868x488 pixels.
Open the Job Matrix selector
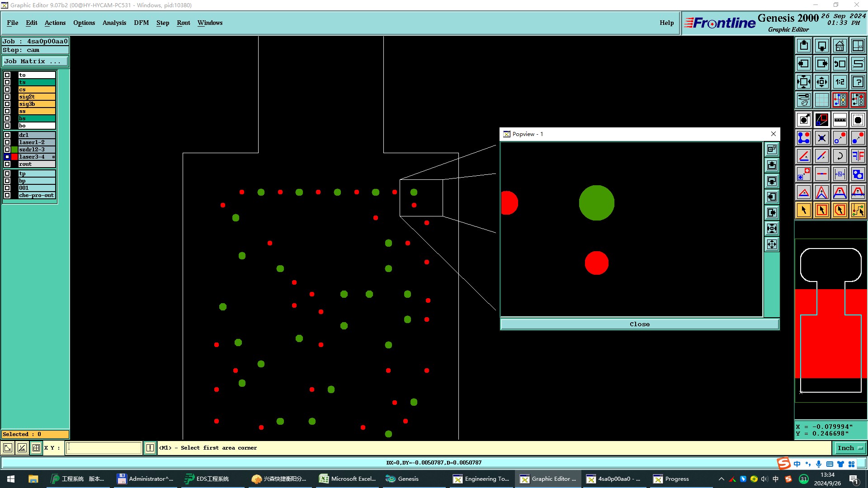tap(35, 61)
